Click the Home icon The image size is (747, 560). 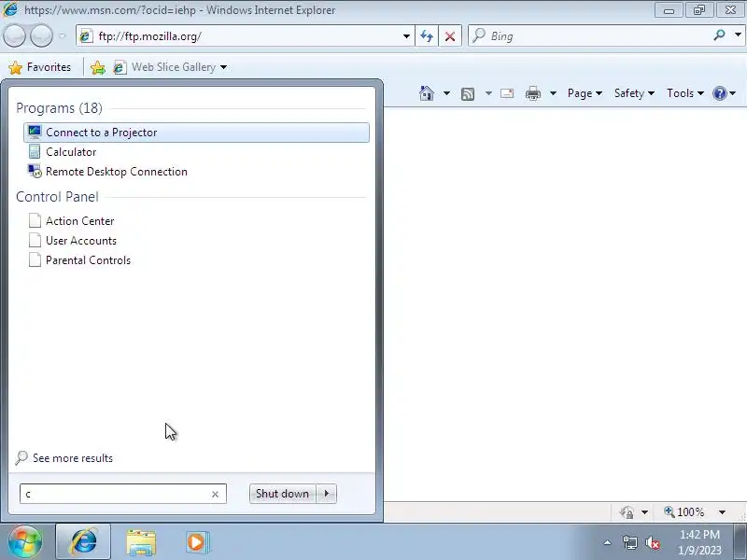click(x=427, y=93)
